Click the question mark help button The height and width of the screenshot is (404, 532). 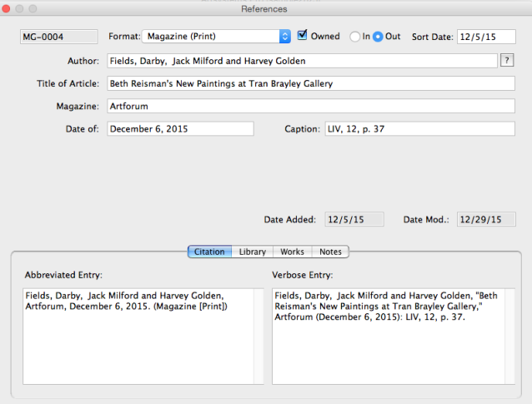pos(506,60)
